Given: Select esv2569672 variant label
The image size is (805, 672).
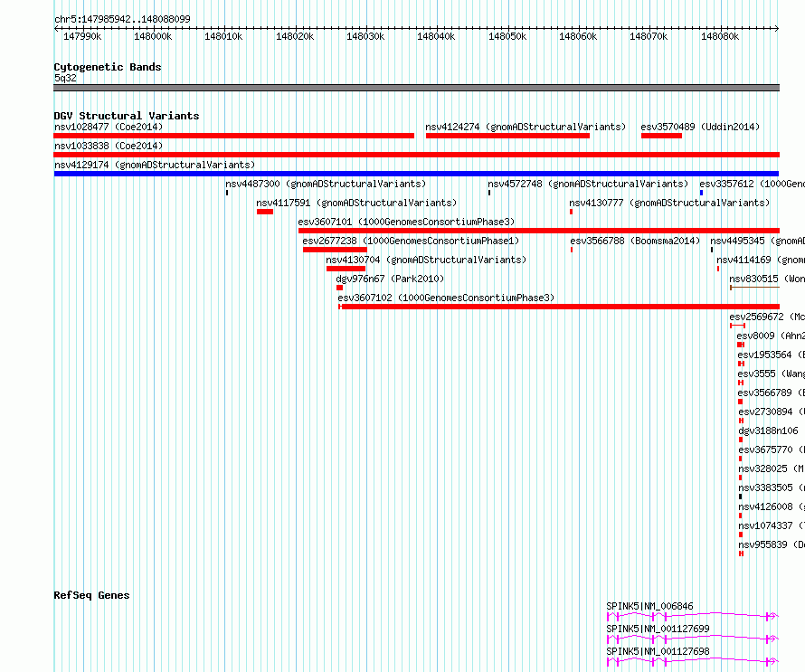Looking at the screenshot, I should (767, 317).
